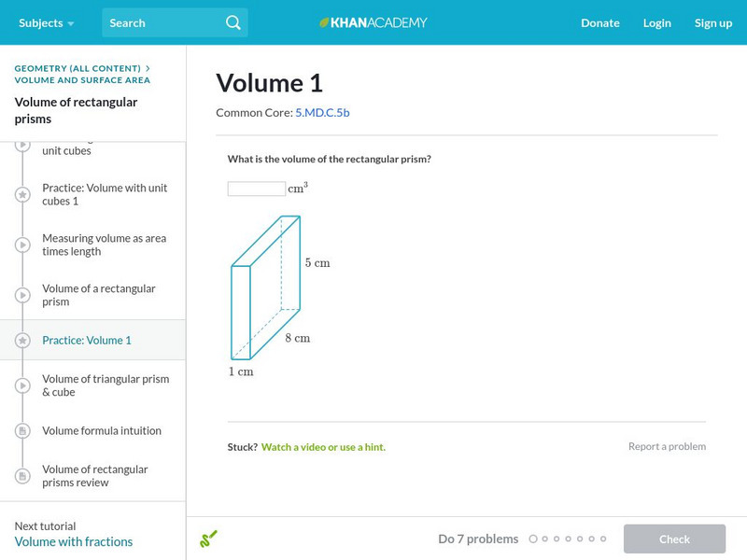Click play icon beside Measuring volume video

(22, 245)
